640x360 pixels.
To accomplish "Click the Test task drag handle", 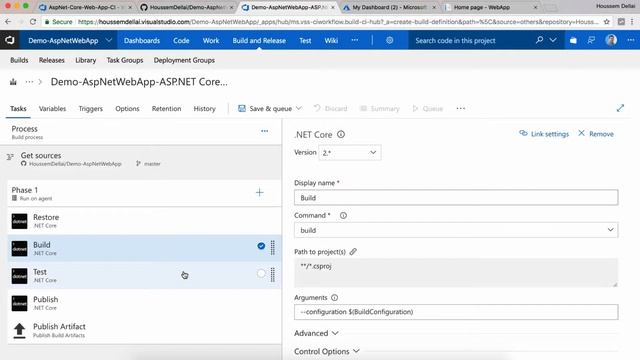I will 273,275.
